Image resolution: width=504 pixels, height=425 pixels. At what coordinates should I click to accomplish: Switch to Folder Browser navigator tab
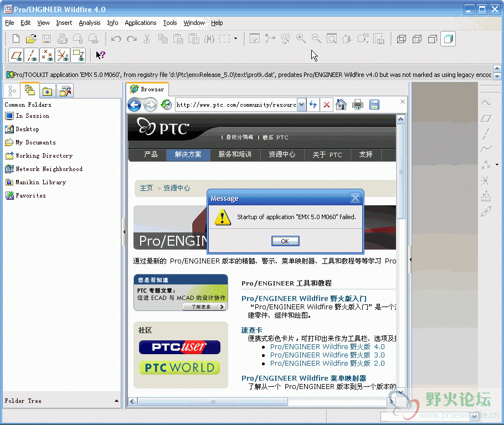coord(30,90)
